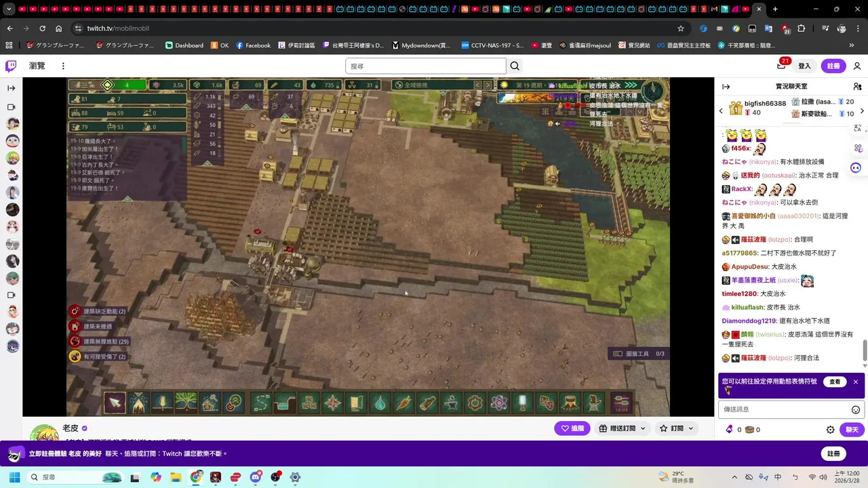Expand the left followed-channels sidebar
Screen dimensions: 868x488
pyautogui.click(x=11, y=88)
